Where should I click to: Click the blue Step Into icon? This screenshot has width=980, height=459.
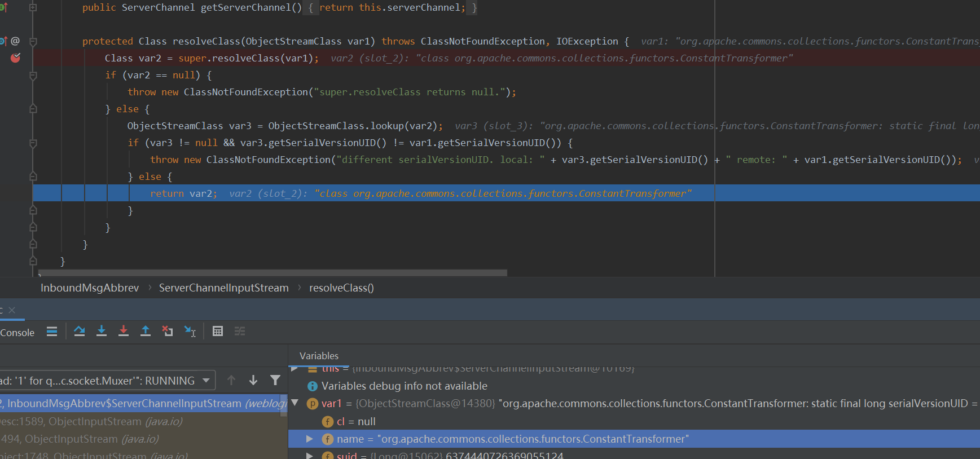102,332
